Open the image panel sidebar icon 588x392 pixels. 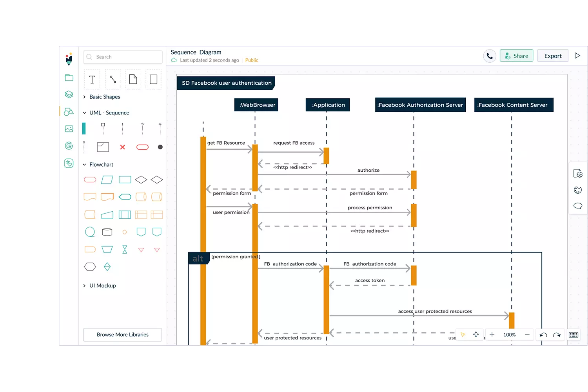(69, 129)
